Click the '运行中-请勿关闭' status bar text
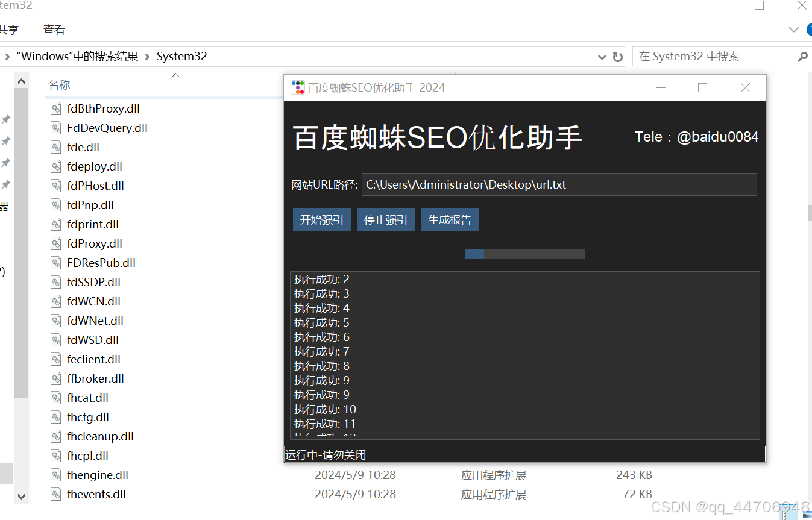The image size is (812, 520). click(x=326, y=455)
